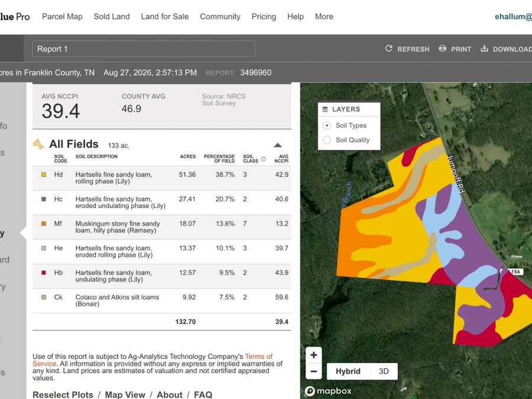532x399 pixels.
Task: Click the red Hb soil swatch
Action: pos(43,273)
